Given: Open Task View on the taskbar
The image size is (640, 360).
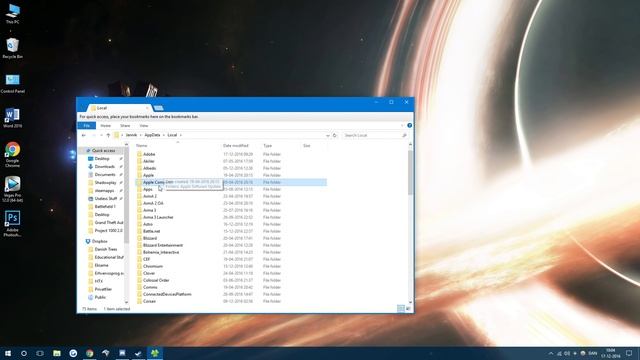Looking at the screenshot, I should click(x=40, y=353).
